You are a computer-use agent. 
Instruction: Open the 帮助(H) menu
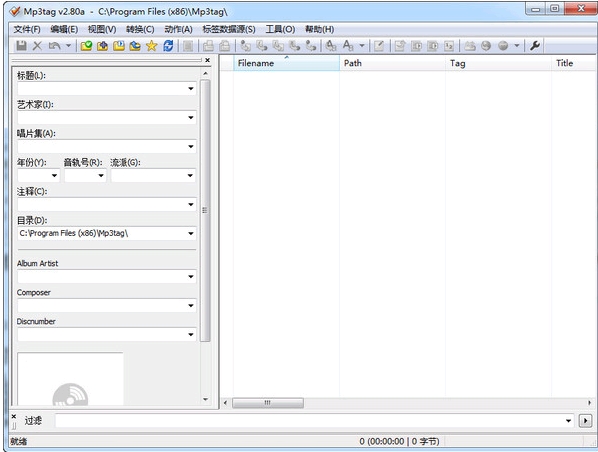[319, 29]
